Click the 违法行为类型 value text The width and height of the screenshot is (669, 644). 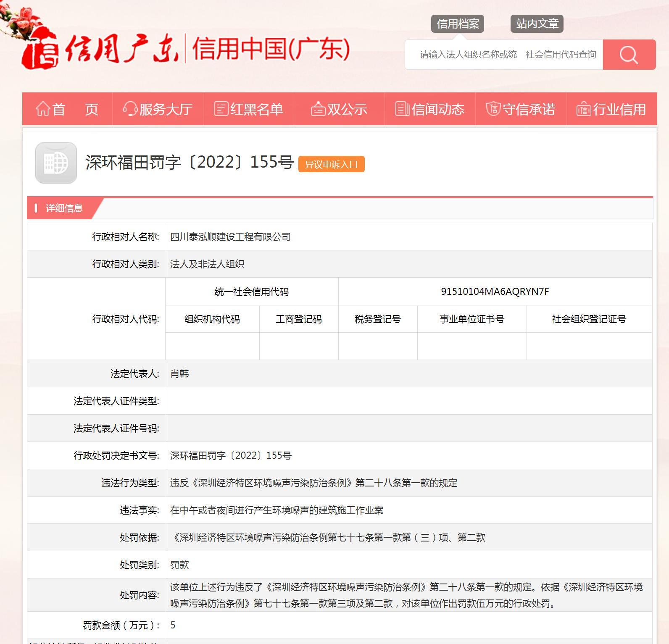[313, 483]
